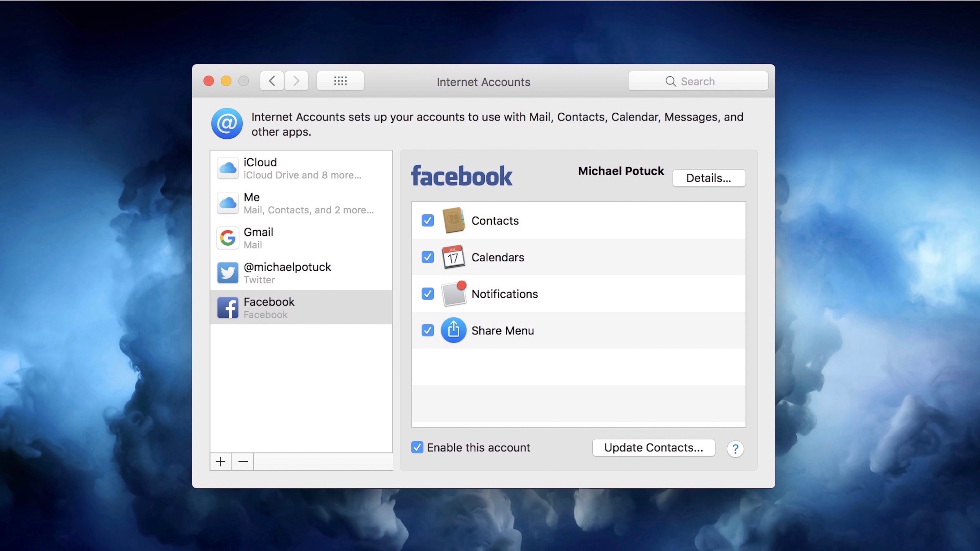Click the Details button

pyautogui.click(x=709, y=178)
